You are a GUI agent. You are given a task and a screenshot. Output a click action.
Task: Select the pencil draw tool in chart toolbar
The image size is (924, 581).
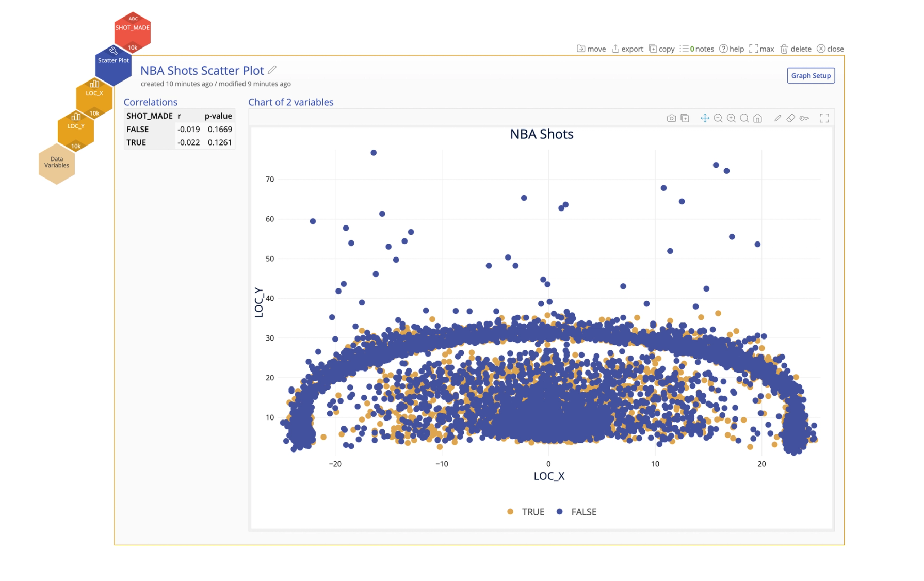coord(777,118)
